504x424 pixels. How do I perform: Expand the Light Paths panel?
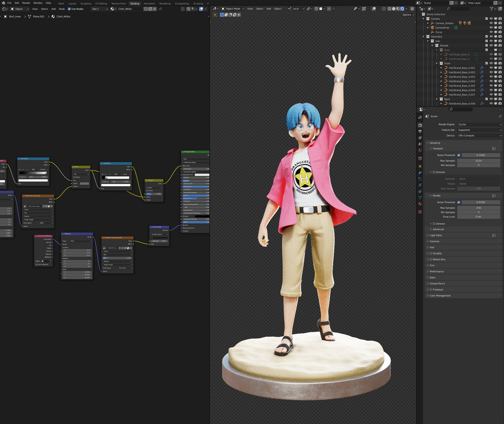436,235
